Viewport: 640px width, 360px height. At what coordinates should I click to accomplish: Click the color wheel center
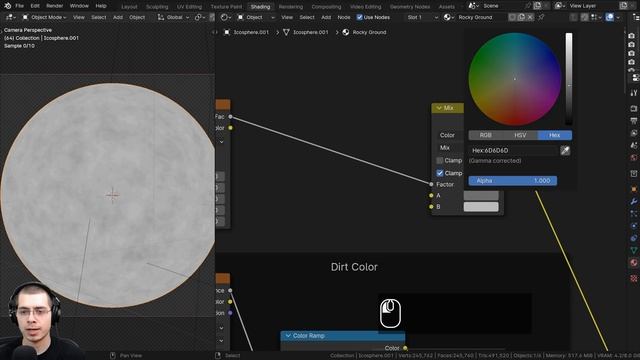(515, 79)
